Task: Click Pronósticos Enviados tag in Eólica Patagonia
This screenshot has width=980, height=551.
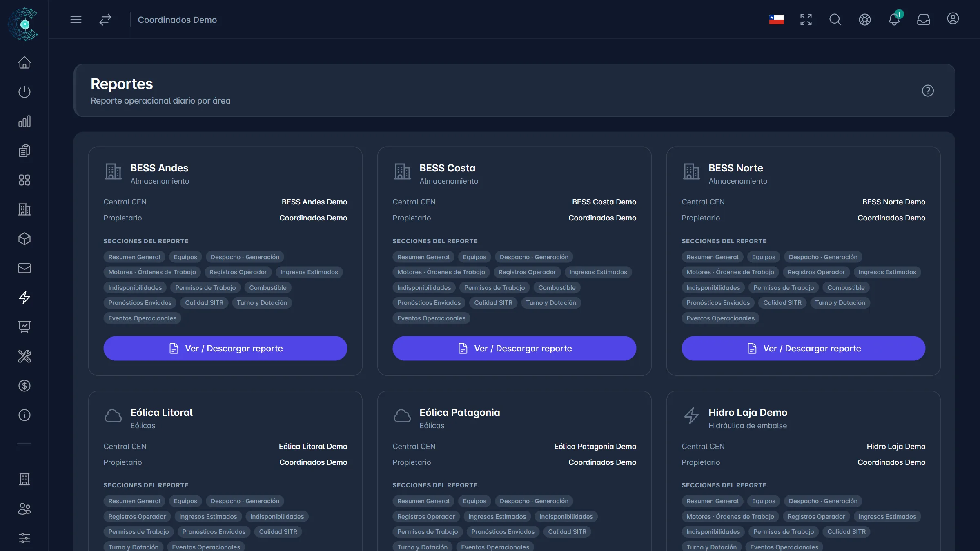Action: 503,532
